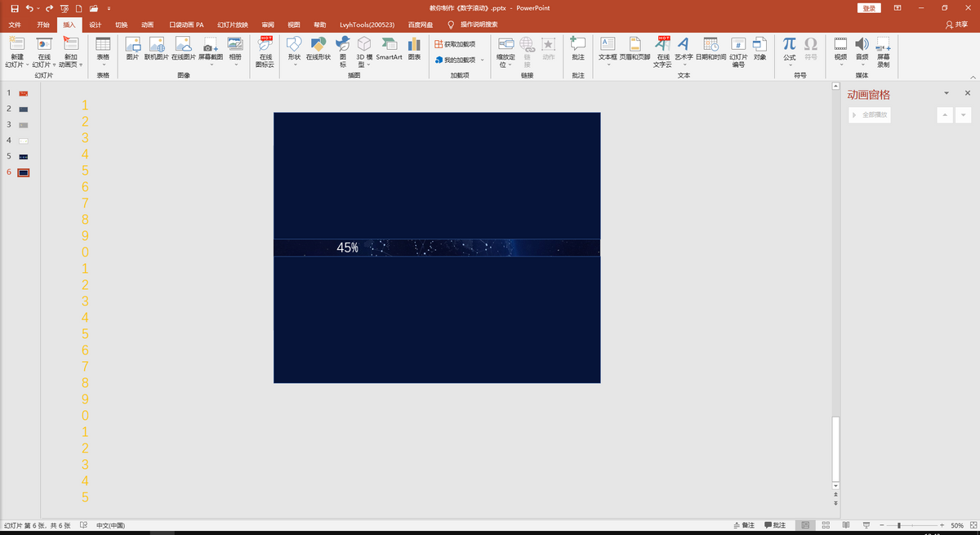
Task: Insert date and time (日期和时间)
Action: pos(710,50)
